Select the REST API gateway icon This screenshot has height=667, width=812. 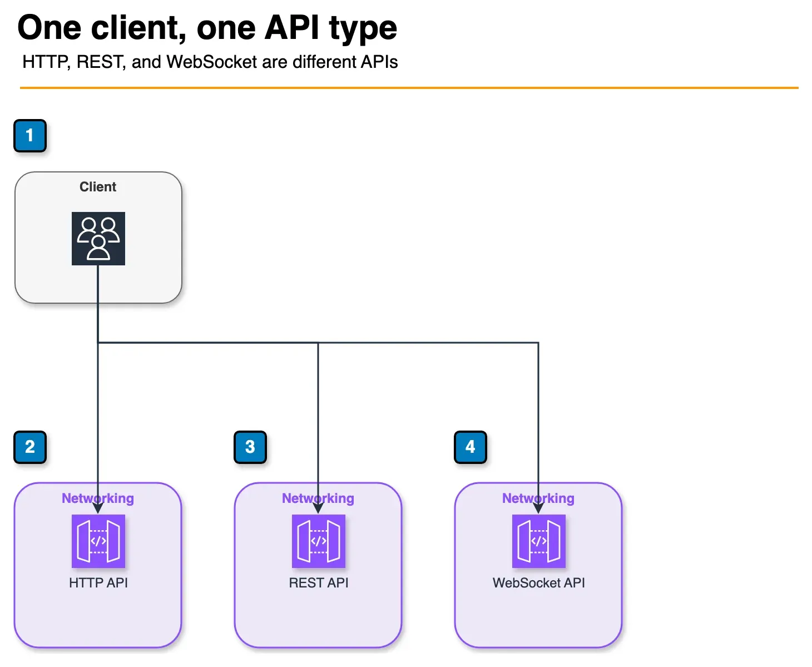click(x=319, y=541)
